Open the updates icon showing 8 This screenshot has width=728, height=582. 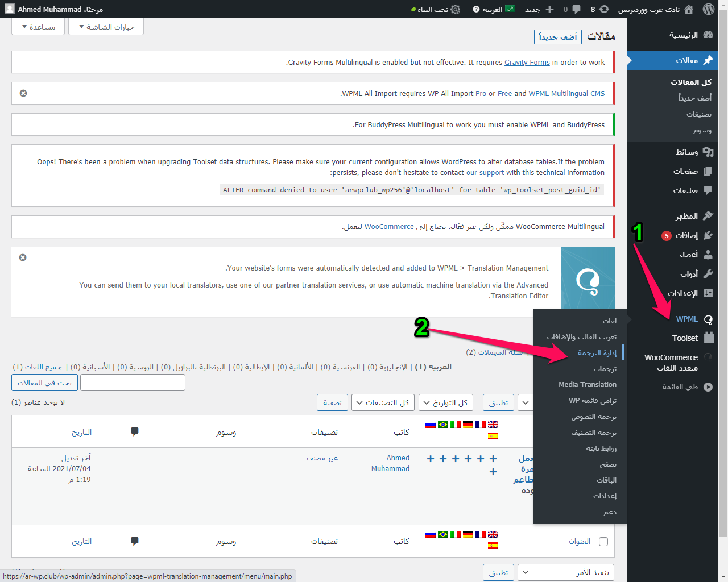click(x=599, y=9)
